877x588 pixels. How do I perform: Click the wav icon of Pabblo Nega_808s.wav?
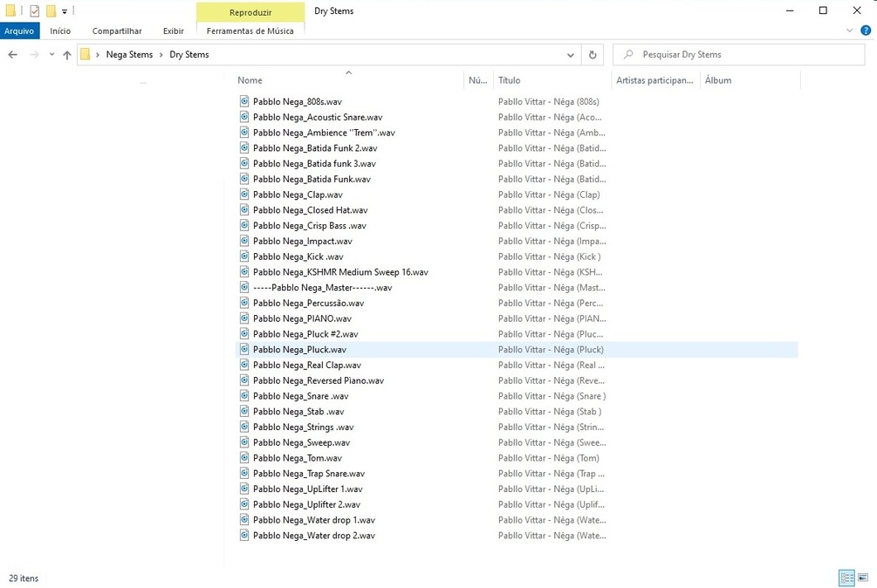click(x=243, y=101)
